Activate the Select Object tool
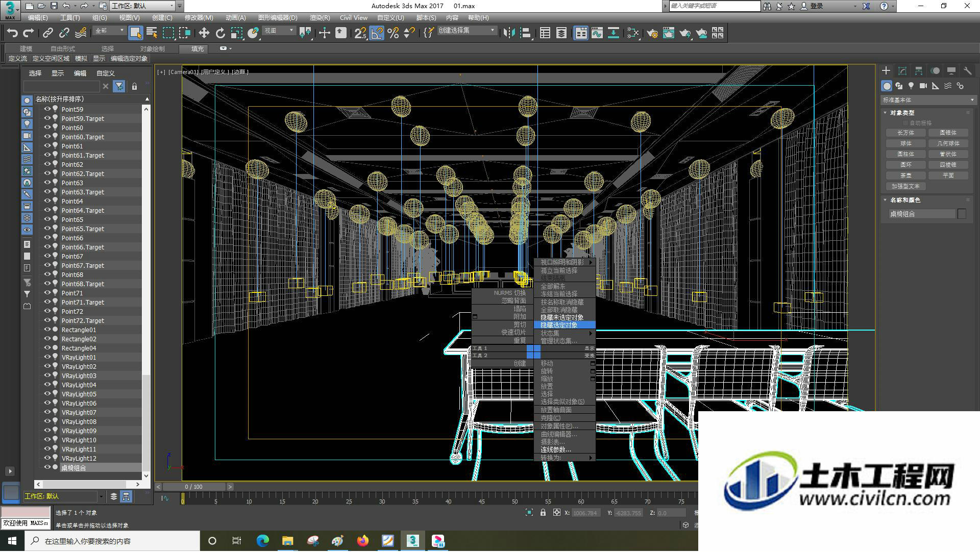980x552 pixels. coord(135,33)
